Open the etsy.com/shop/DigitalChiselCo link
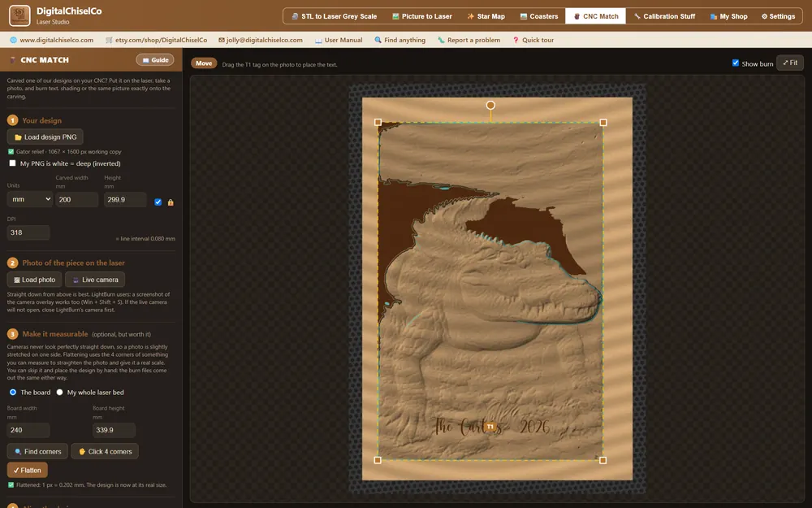Image resolution: width=812 pixels, height=508 pixels. (x=156, y=40)
